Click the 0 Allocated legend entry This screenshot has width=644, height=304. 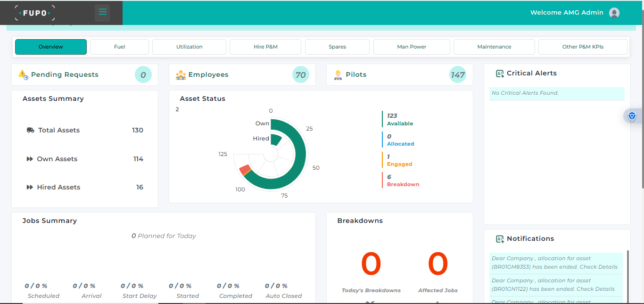(400, 140)
